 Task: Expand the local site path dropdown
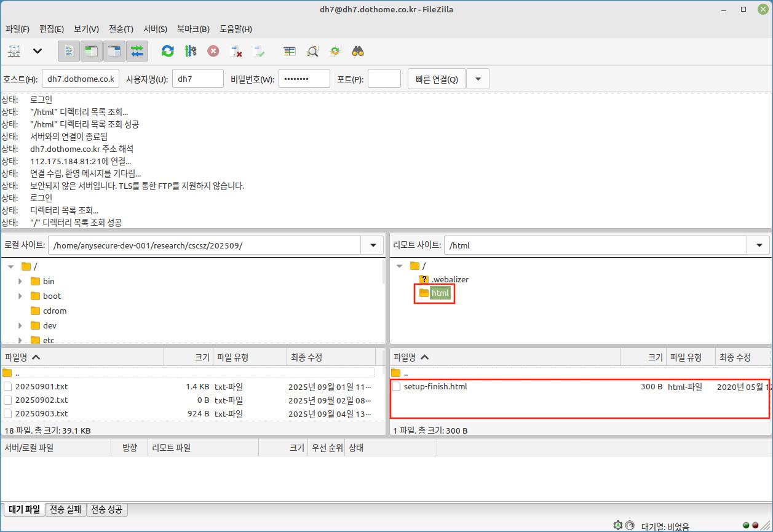click(x=373, y=245)
